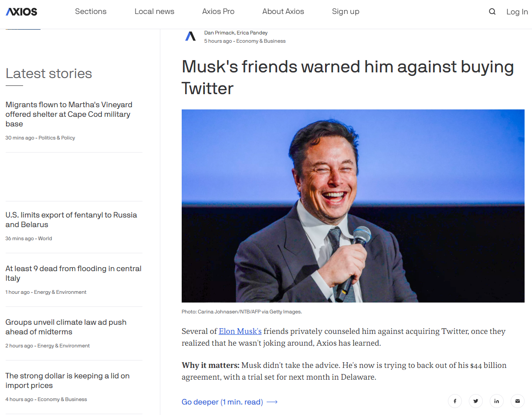This screenshot has width=532, height=415.
Task: Share article on Facebook
Action: [x=455, y=401]
